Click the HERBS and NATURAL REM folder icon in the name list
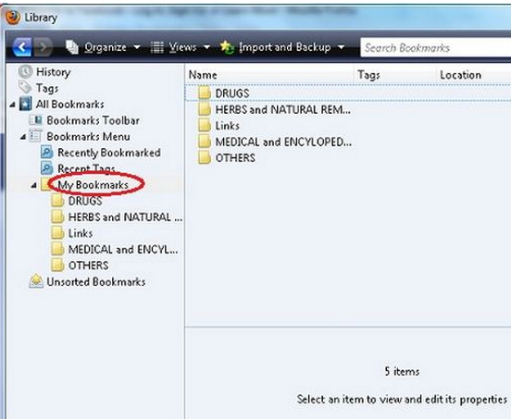Image resolution: width=511 pixels, height=420 pixels. (205, 109)
